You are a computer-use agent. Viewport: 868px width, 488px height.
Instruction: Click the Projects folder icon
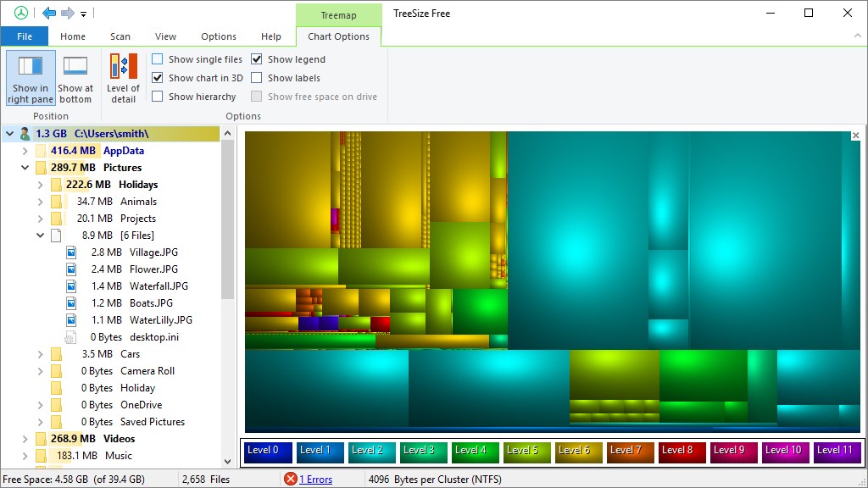click(56, 219)
